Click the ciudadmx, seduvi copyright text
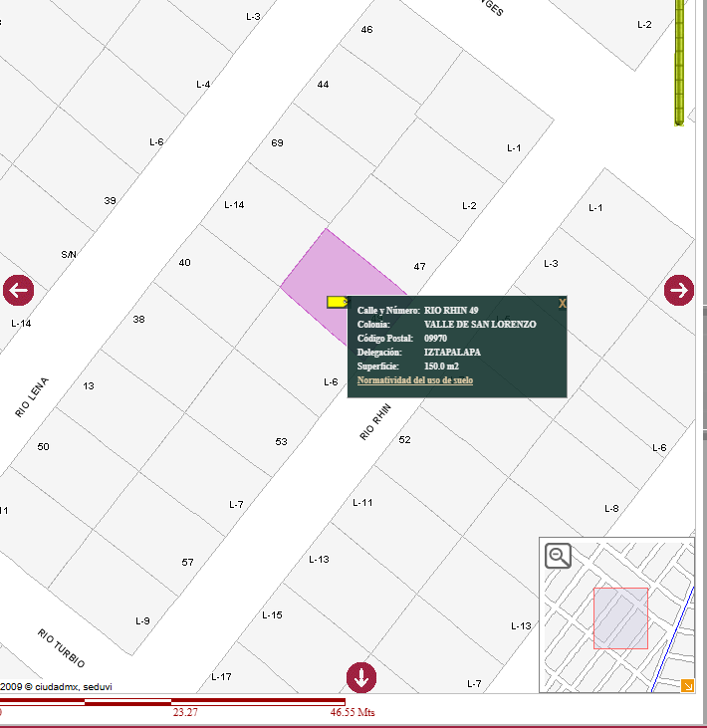The width and height of the screenshot is (707, 728). 56,687
